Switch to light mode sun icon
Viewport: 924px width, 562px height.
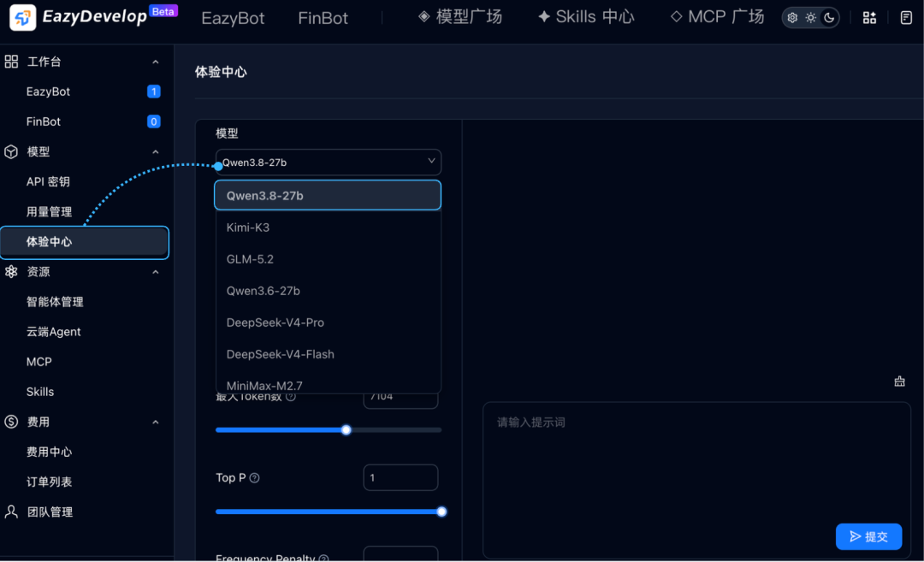click(811, 18)
